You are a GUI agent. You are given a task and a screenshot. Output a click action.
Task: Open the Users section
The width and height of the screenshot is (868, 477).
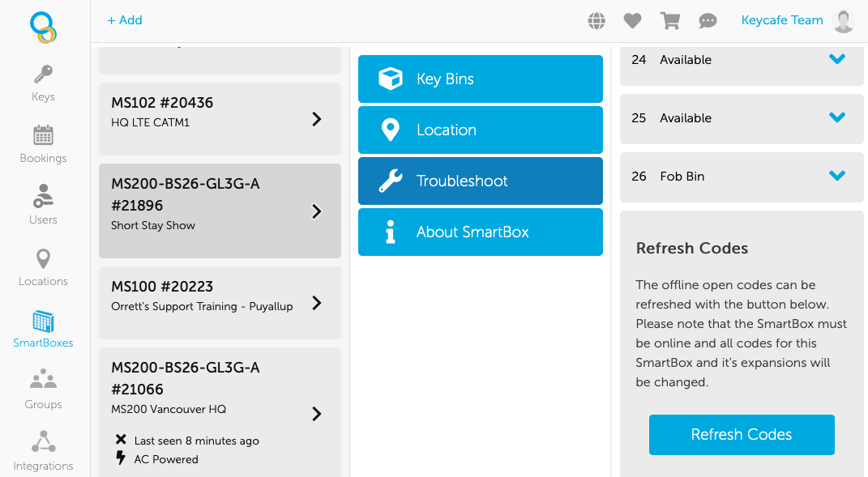[42, 204]
